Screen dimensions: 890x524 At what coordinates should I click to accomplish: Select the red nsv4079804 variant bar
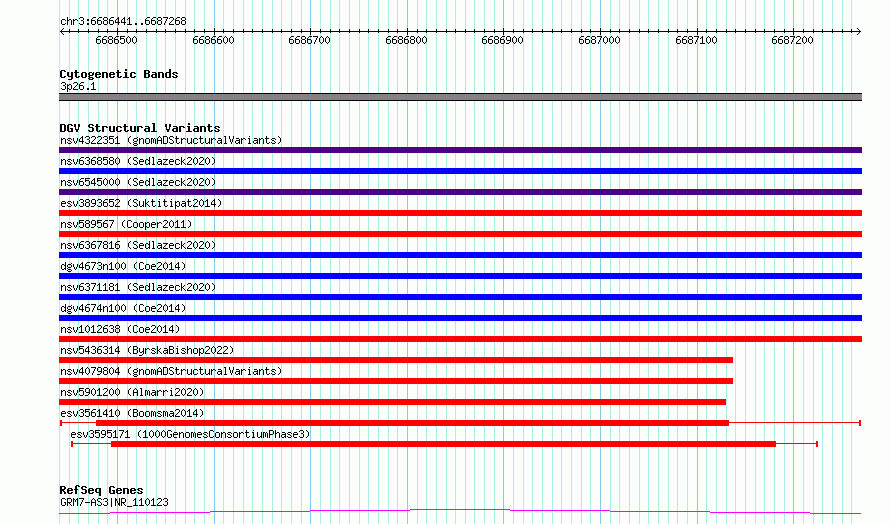[396, 381]
